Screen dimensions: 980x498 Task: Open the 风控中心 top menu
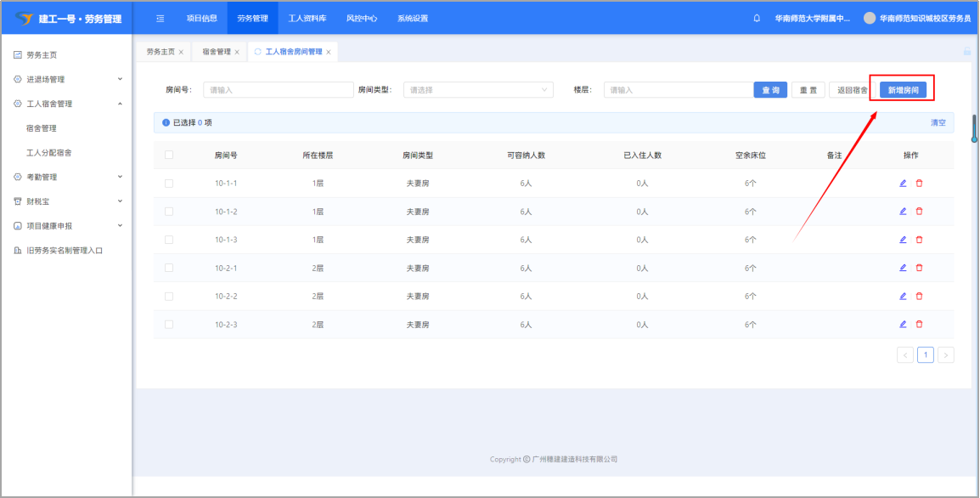click(x=362, y=18)
